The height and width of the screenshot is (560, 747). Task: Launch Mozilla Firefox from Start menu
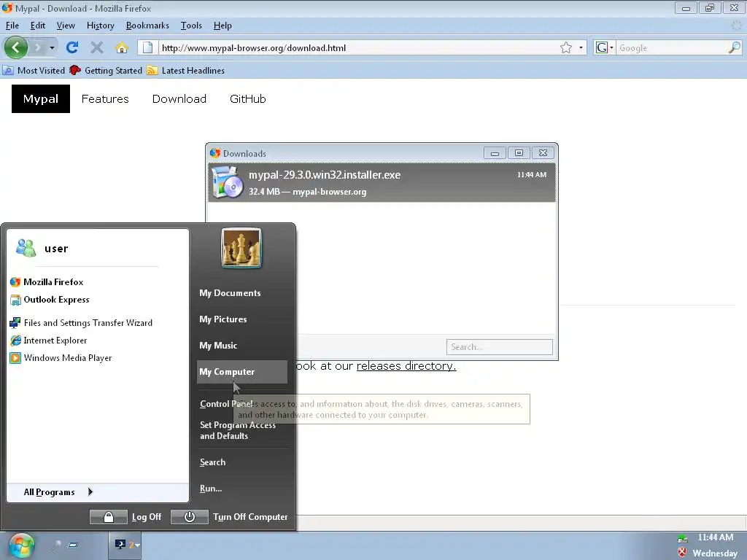coord(46,282)
